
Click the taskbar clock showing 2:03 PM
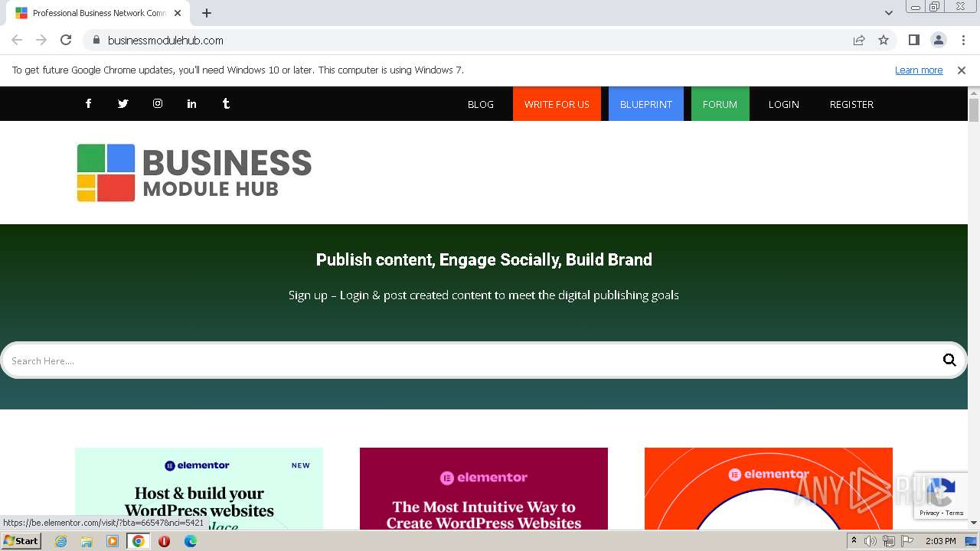(940, 541)
